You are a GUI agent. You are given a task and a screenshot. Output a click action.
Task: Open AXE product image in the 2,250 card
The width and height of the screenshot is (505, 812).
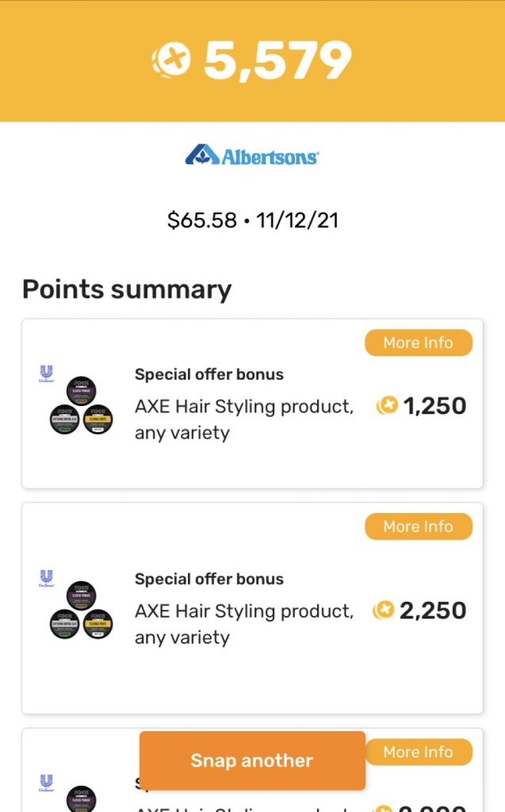[x=81, y=612]
